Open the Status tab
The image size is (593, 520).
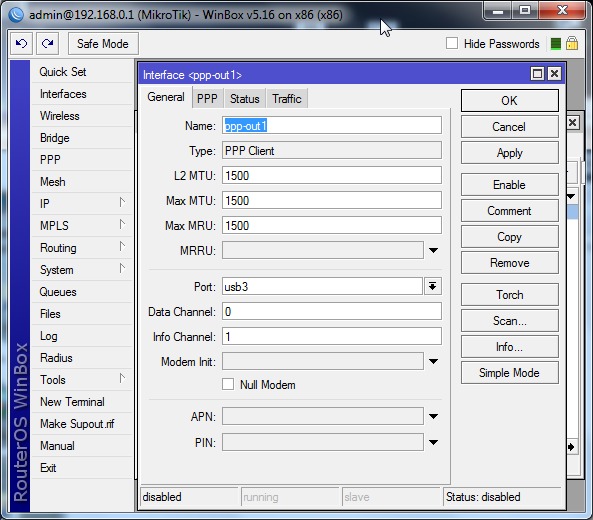point(245,99)
